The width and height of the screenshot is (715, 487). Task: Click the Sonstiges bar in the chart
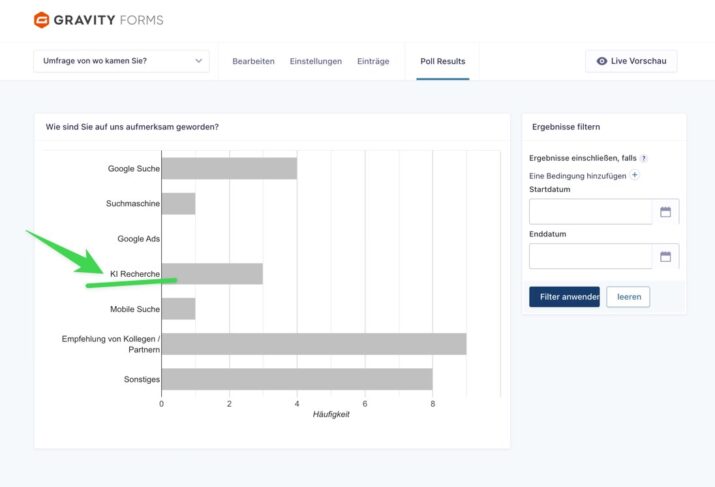[x=297, y=379]
